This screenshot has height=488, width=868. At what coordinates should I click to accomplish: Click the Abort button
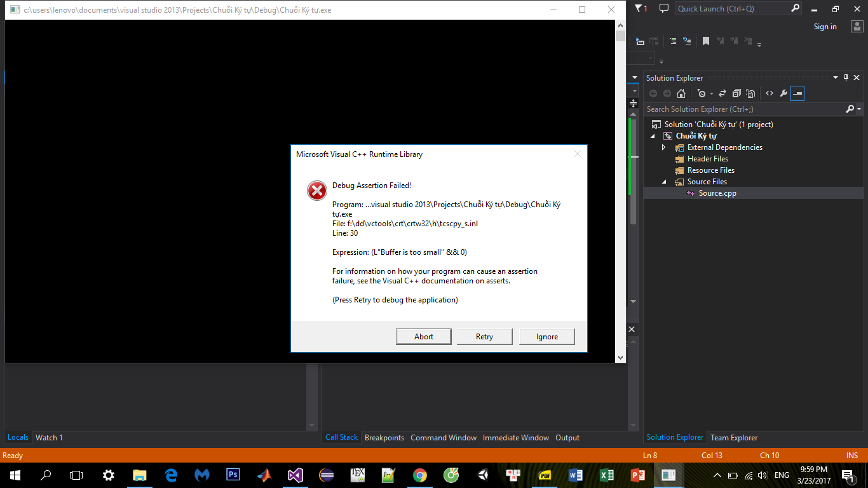423,337
